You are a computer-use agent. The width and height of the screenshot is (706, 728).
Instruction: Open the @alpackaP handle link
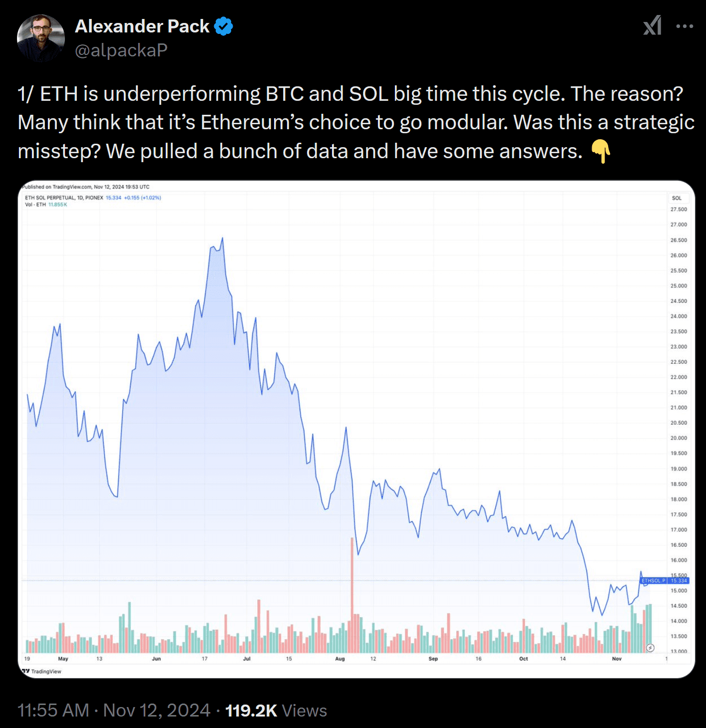pyautogui.click(x=121, y=50)
